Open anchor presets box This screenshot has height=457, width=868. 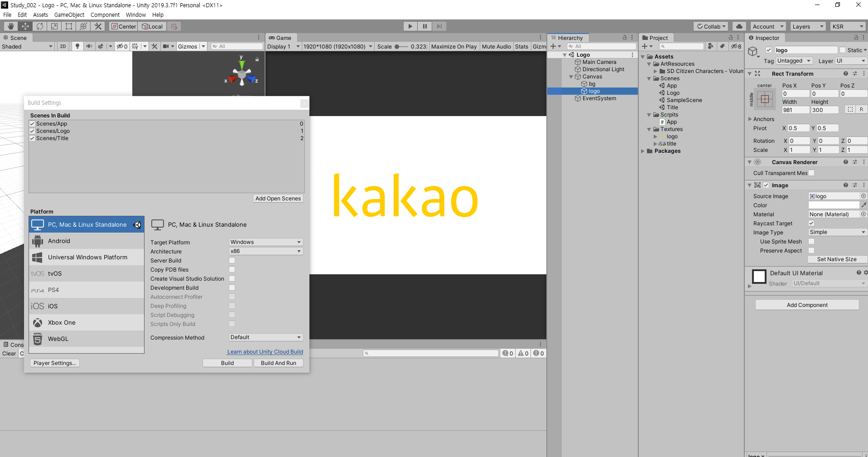tap(765, 99)
